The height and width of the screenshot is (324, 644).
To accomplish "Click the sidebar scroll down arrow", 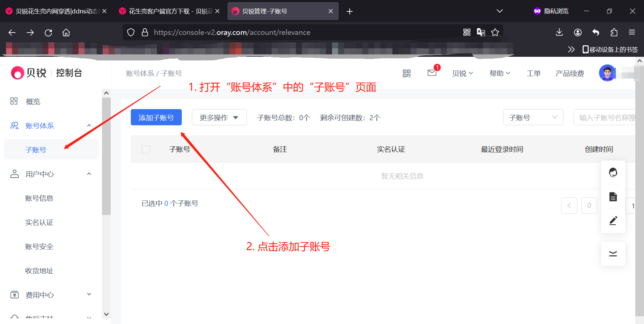I will 106,314.
